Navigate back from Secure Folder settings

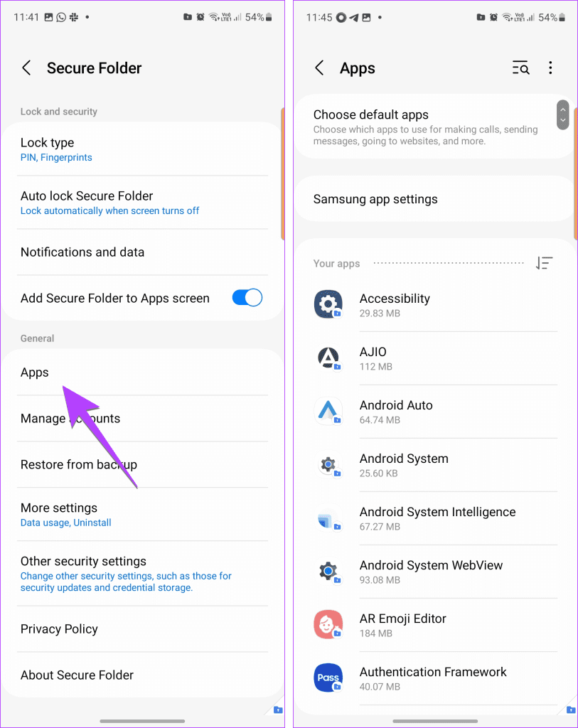tap(26, 68)
